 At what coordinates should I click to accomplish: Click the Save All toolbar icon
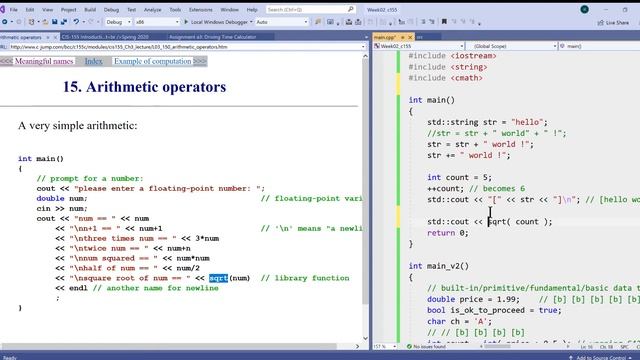point(64,22)
